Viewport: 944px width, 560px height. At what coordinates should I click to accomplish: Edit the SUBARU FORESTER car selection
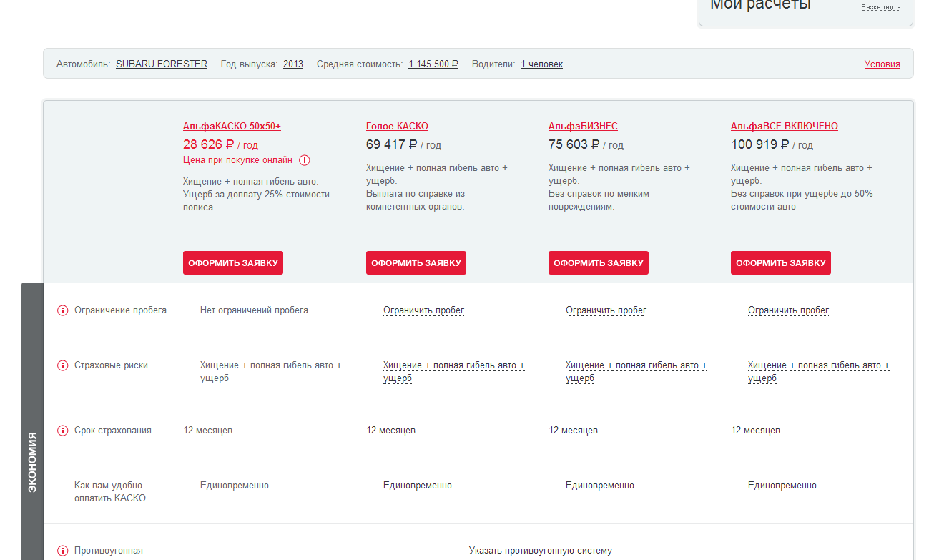point(162,64)
